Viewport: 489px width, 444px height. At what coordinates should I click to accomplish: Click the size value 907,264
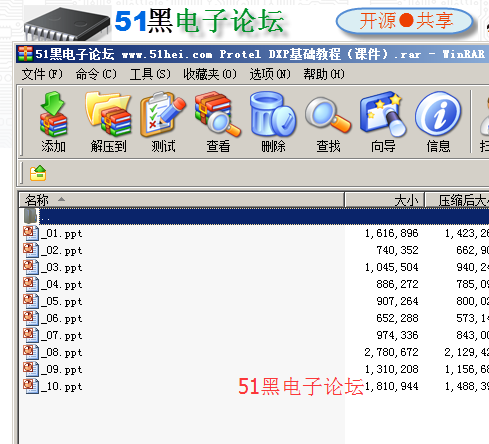pyautogui.click(x=397, y=301)
